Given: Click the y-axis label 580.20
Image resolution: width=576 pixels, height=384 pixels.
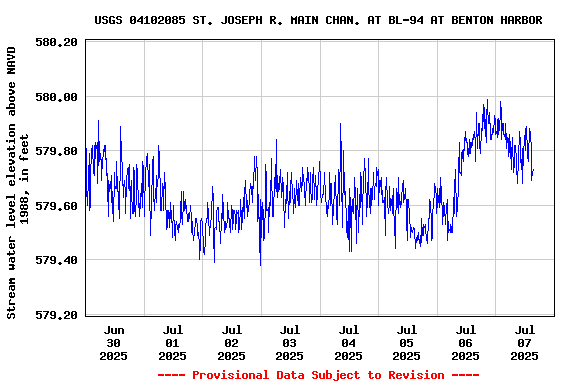Looking at the screenshot, I should pos(57,42).
